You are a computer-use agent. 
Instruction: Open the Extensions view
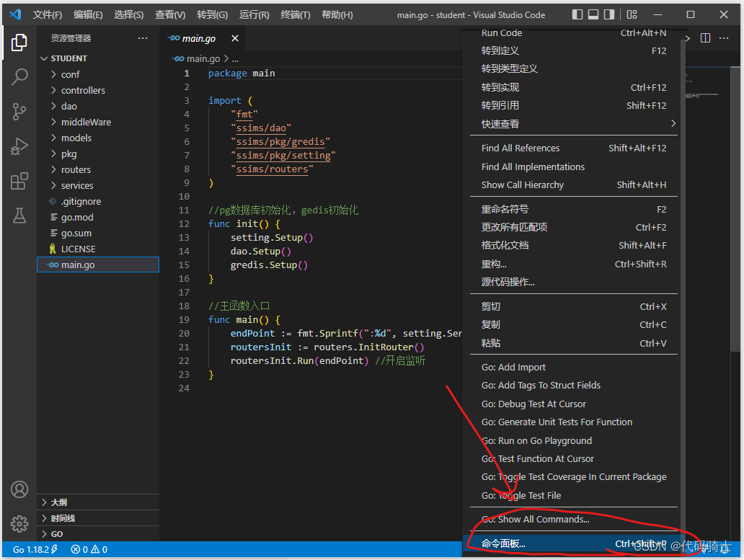[x=19, y=181]
